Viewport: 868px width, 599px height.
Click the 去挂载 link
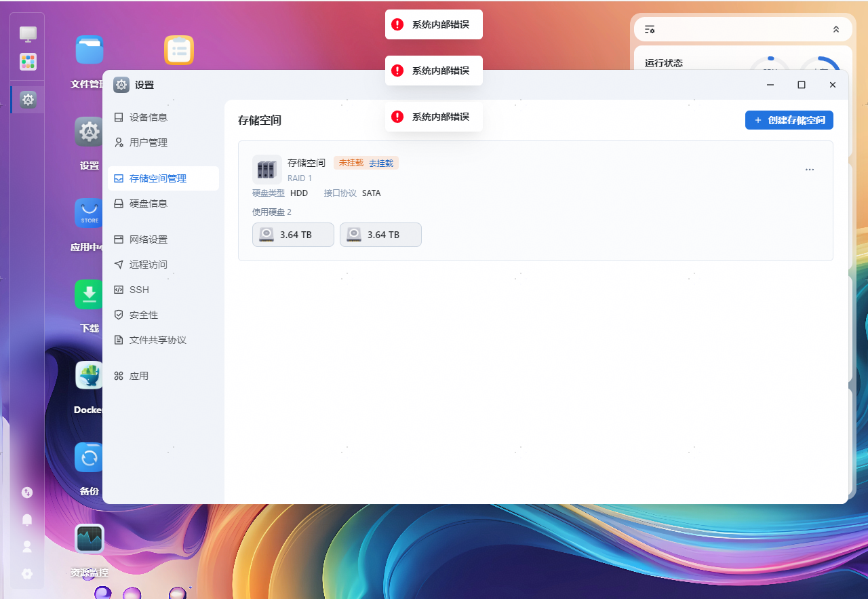(x=381, y=163)
